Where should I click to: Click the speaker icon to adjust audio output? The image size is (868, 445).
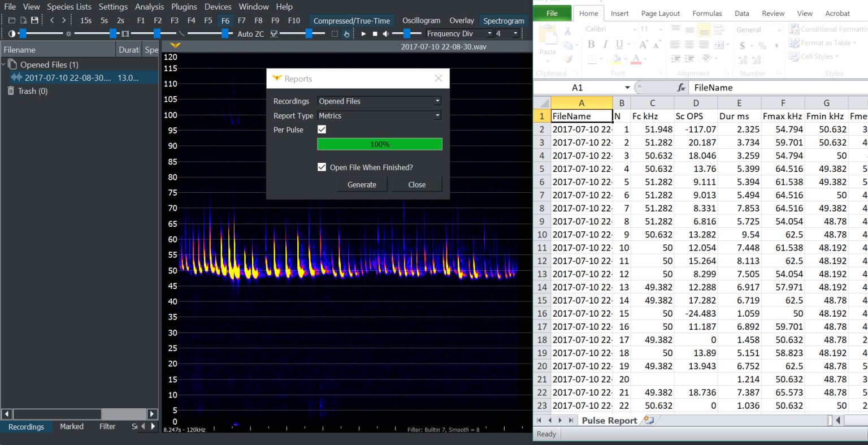pos(385,33)
